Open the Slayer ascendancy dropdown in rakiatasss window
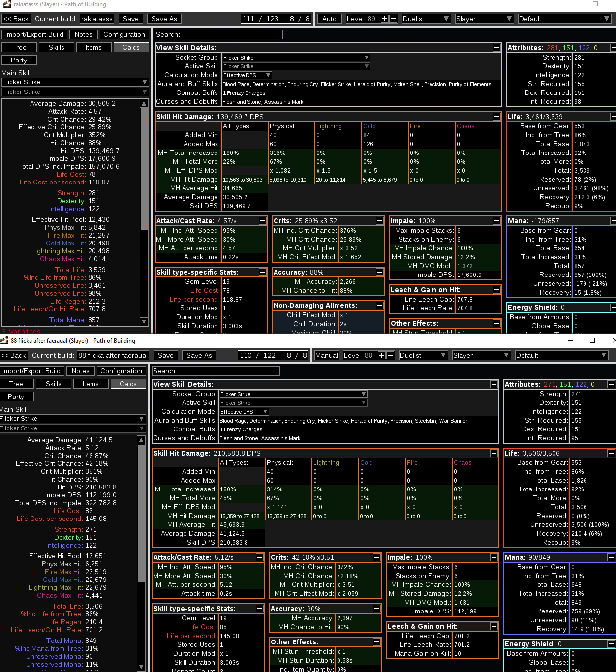This screenshot has height=672, width=616. (484, 19)
